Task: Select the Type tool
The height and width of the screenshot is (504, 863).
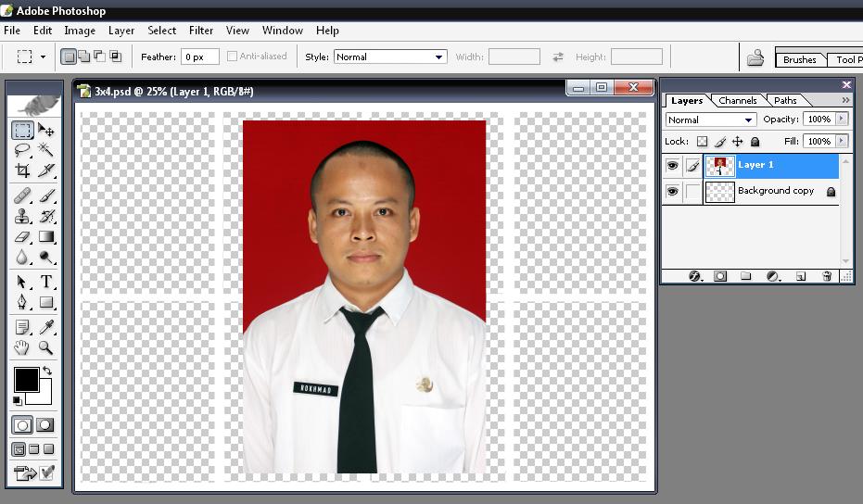Action: tap(46, 282)
